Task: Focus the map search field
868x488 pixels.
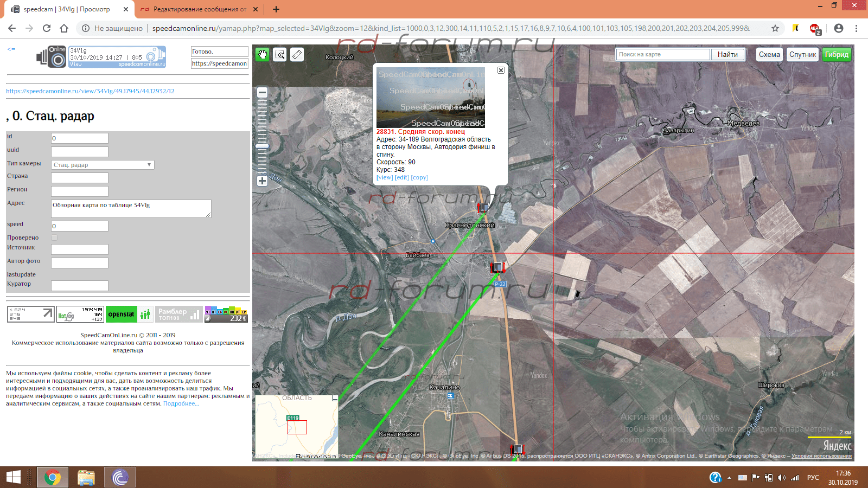Action: point(663,54)
